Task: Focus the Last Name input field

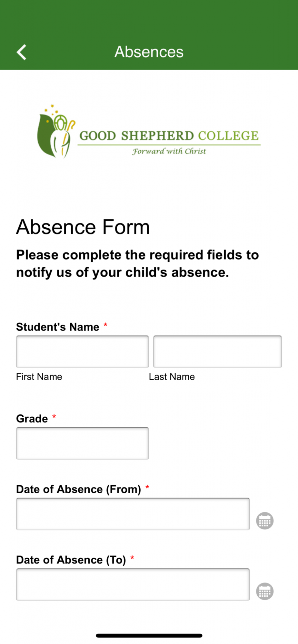Action: 217,352
